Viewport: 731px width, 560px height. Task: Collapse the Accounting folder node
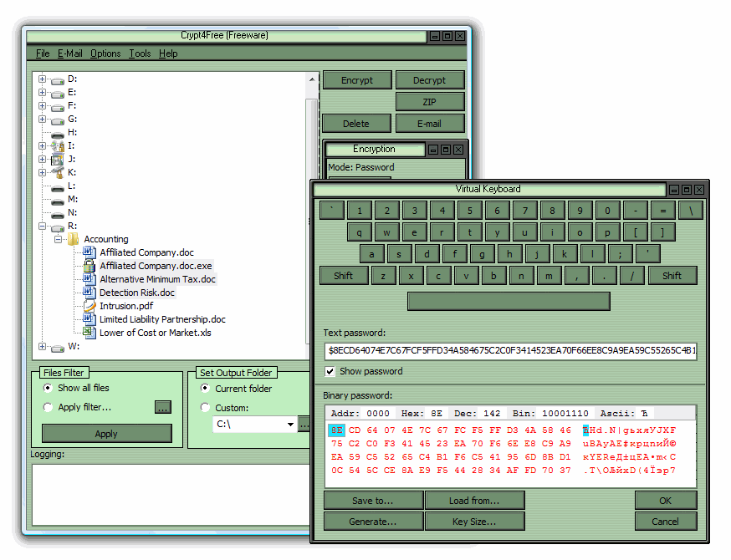58,240
